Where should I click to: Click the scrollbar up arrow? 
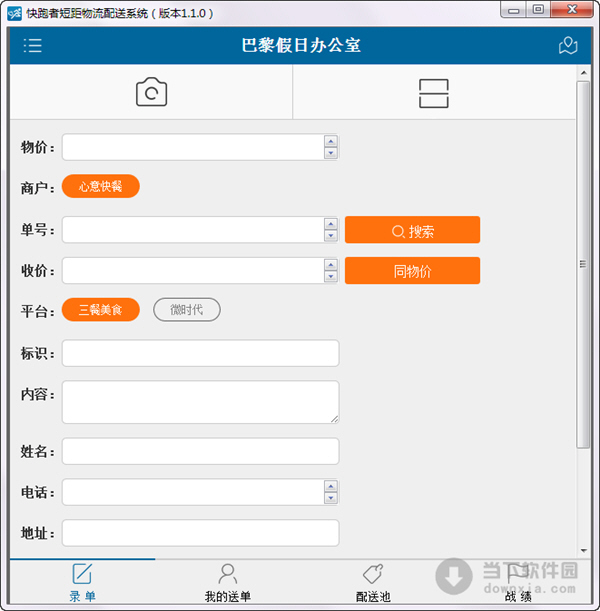point(583,72)
